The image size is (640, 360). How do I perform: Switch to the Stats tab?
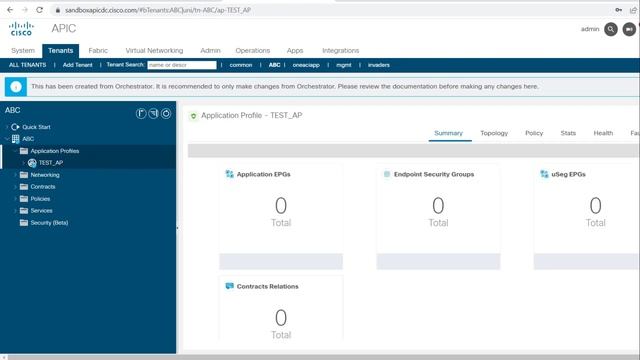tap(568, 133)
